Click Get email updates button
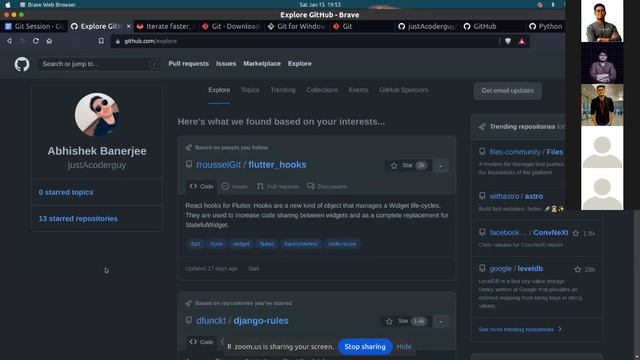 tap(508, 91)
